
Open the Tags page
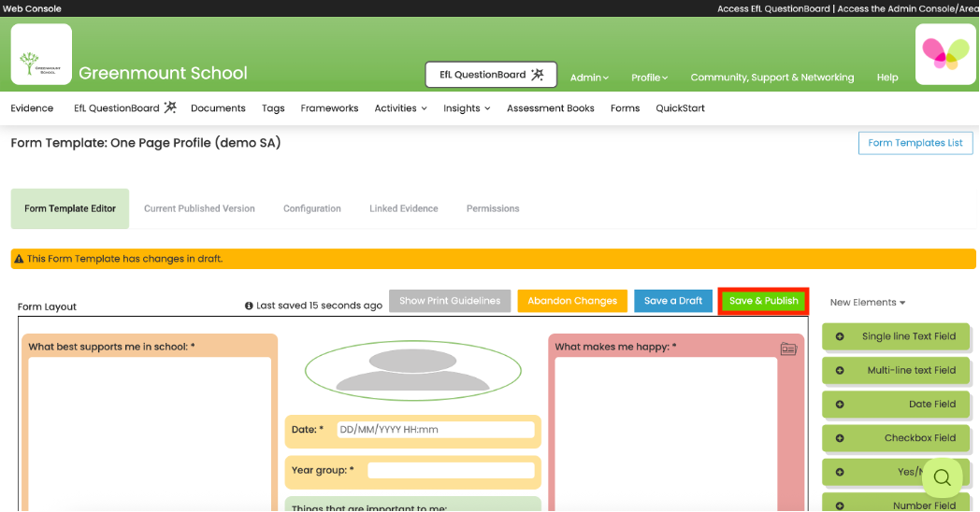click(273, 108)
